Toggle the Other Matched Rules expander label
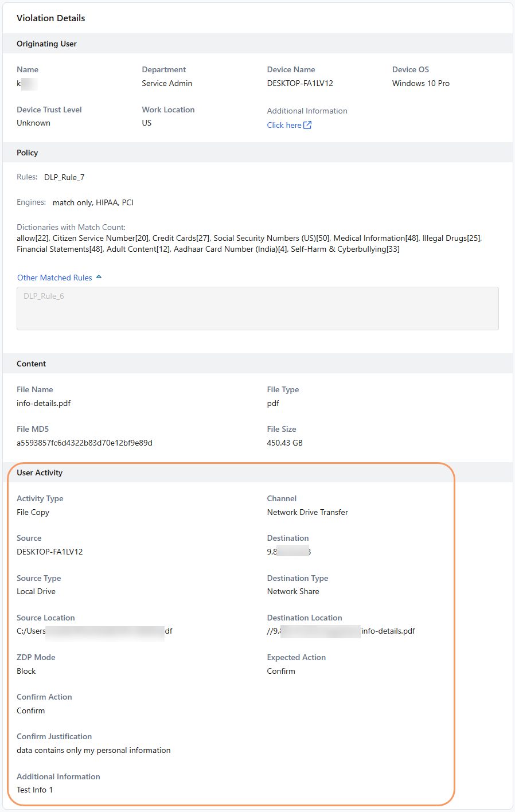The width and height of the screenshot is (515, 812). [54, 278]
